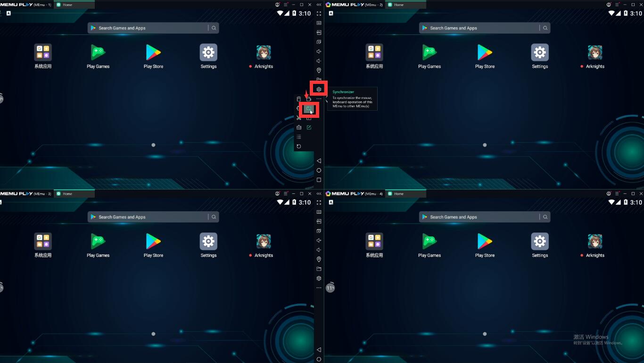This screenshot has height=363, width=644.
Task: Open hamburger menu in MEmu 3 title bar
Action: click(x=286, y=194)
